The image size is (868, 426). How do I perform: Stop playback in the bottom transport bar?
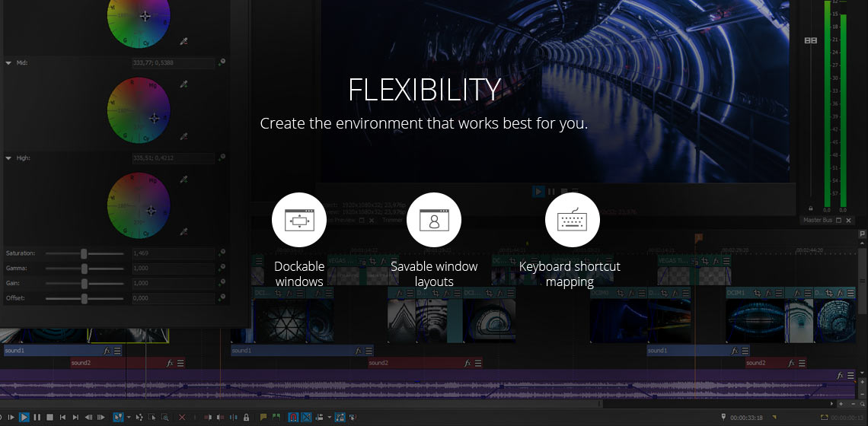(x=49, y=417)
